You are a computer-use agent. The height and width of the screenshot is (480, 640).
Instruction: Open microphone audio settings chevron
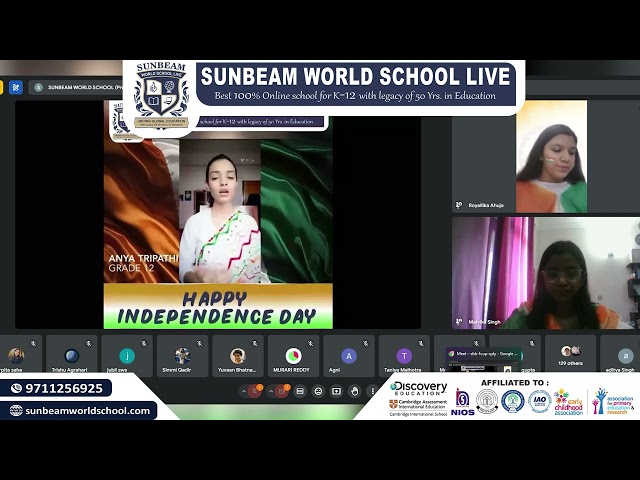244,391
